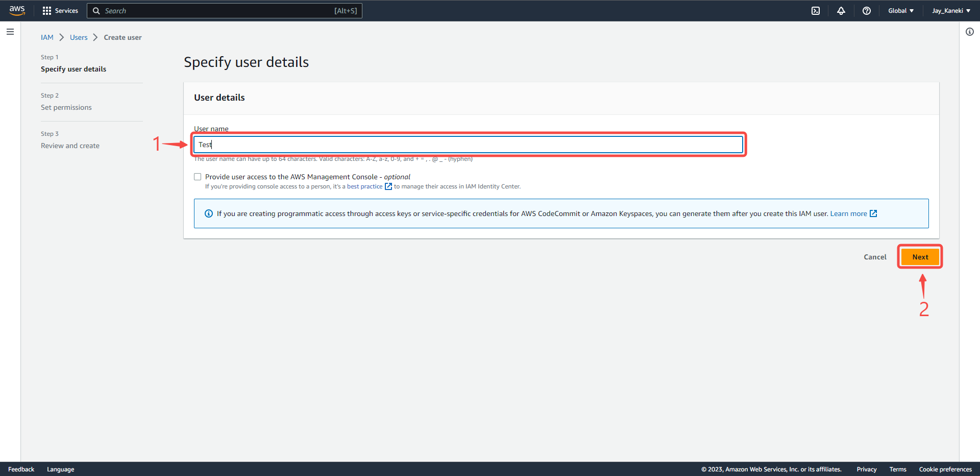
Task: Open the Terms footer link
Action: click(898, 469)
